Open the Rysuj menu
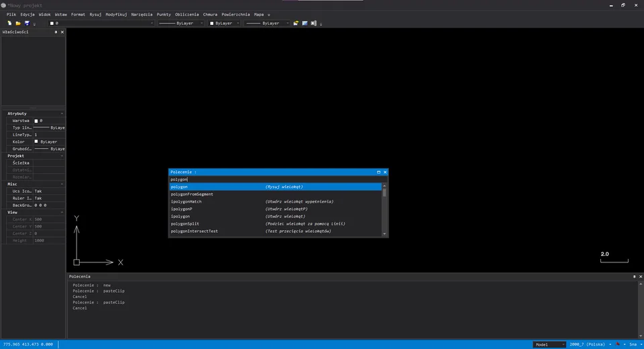The height and width of the screenshot is (349, 644). pos(95,14)
